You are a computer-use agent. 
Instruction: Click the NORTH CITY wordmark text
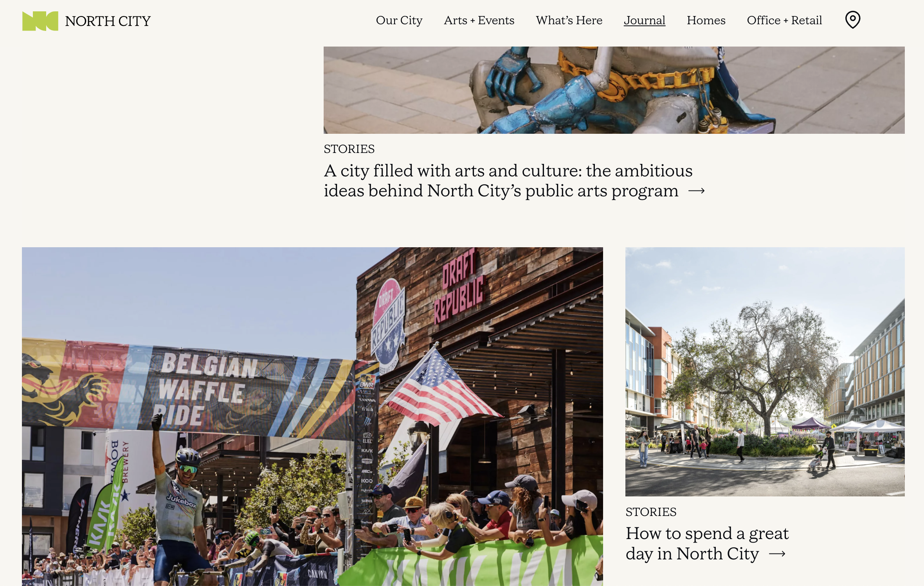pos(108,21)
